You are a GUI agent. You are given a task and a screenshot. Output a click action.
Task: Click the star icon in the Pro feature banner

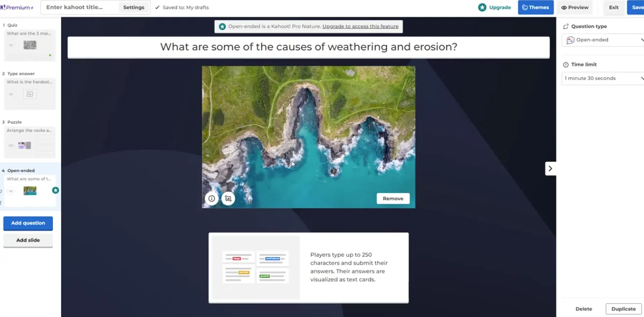pyautogui.click(x=222, y=26)
